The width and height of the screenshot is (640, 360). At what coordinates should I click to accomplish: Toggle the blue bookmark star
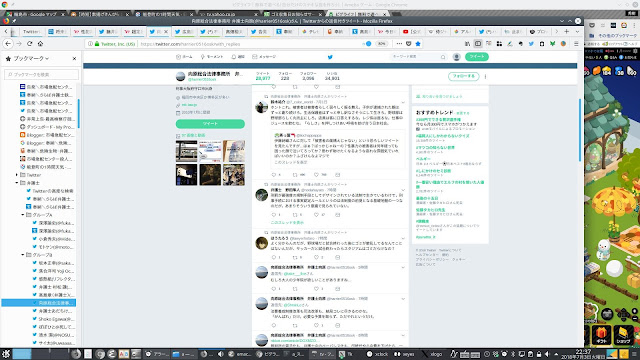[418, 44]
